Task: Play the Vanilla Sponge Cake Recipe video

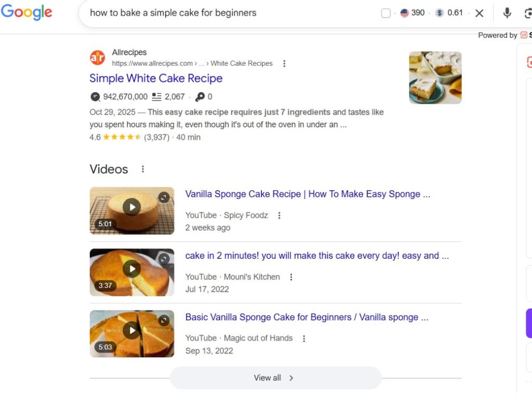Action: click(x=132, y=207)
